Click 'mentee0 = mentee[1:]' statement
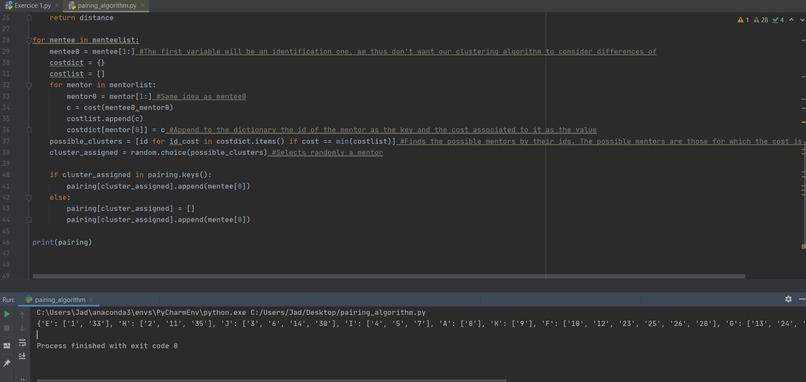Screen dimensions: 806x382 (92, 51)
